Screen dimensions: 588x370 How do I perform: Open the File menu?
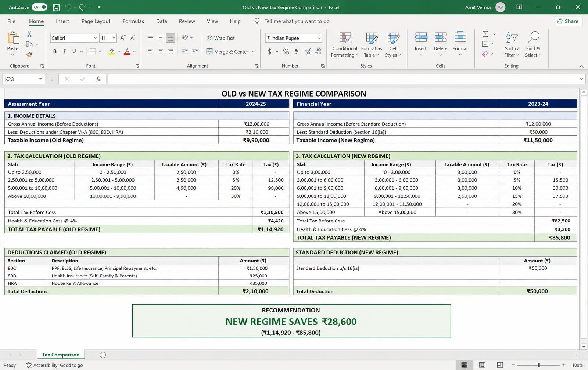11,21
